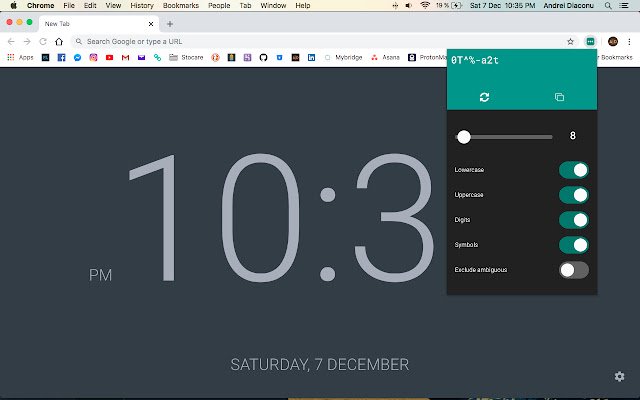The height and width of the screenshot is (400, 640).
Task: Open the Instagram bookmark
Action: point(93,58)
